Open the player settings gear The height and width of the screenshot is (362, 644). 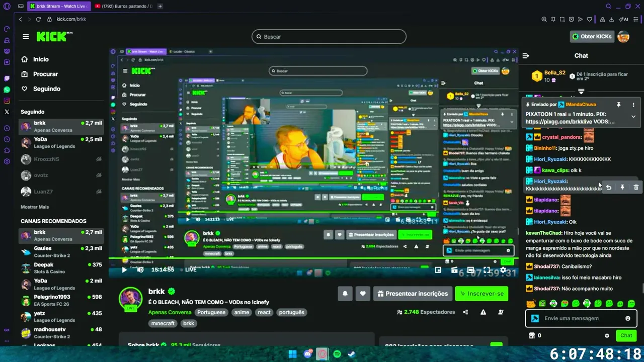pos(503,270)
